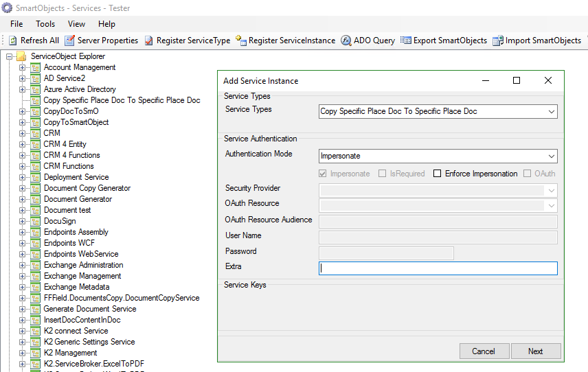Toggle the IsRequired checkbox
588x372 pixels.
coord(383,174)
